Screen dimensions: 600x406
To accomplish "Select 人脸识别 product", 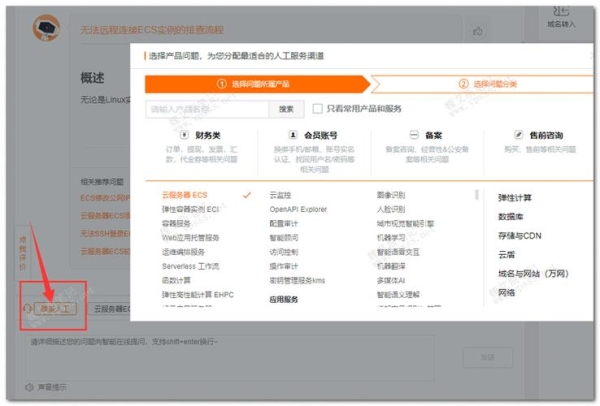I will [x=391, y=209].
